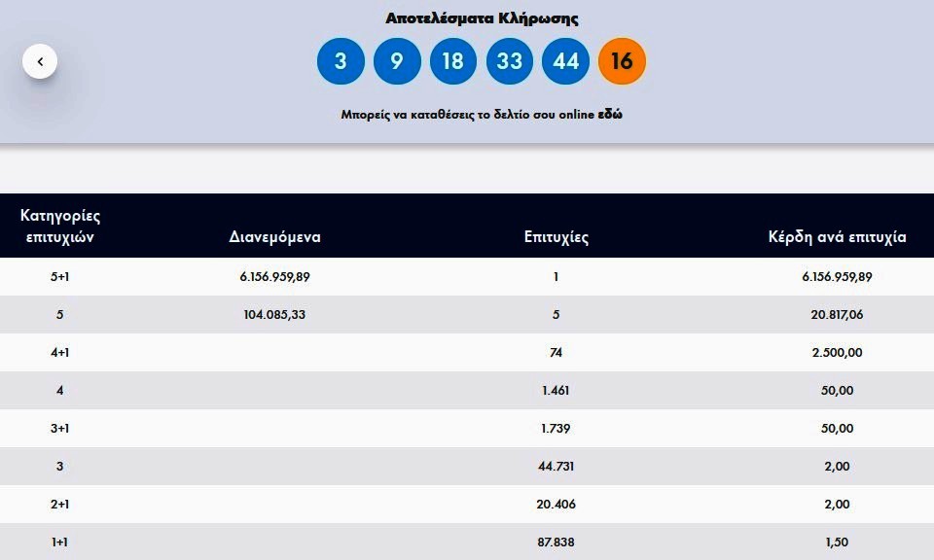Select the blue ball number 9

tap(397, 60)
